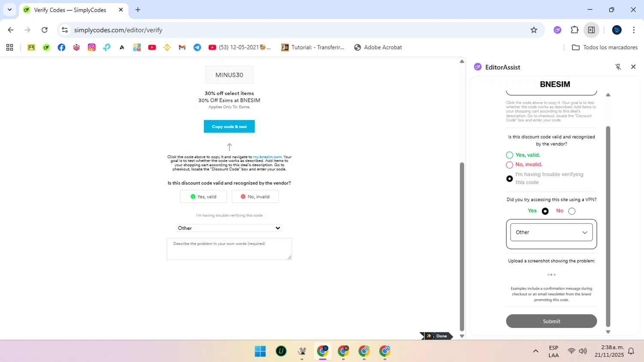This screenshot has width=644, height=362.
Task: Open the Google Classroom bookmark
Action: (31, 47)
